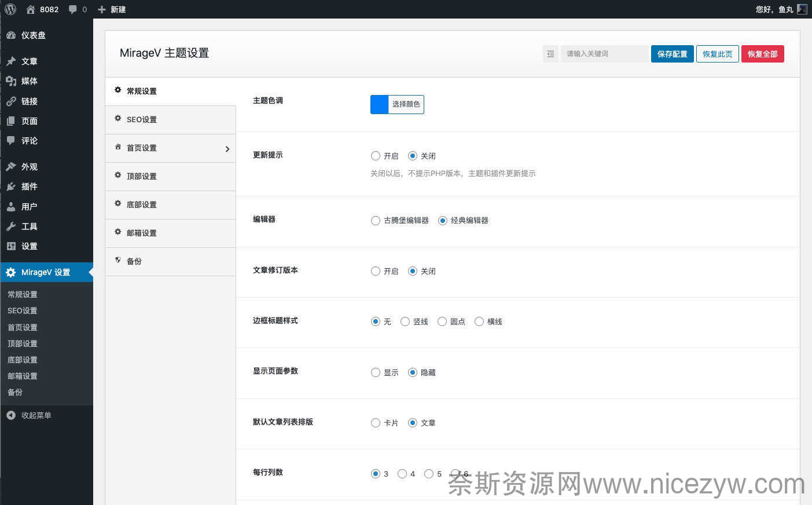The image size is (812, 505).
Task: Open the 8082 site home icon
Action: coord(31,9)
